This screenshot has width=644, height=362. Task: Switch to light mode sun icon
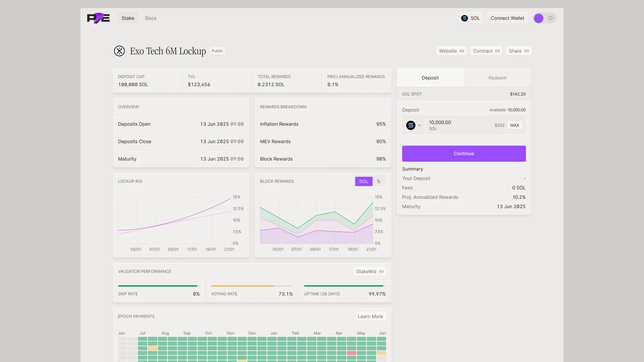click(x=551, y=18)
